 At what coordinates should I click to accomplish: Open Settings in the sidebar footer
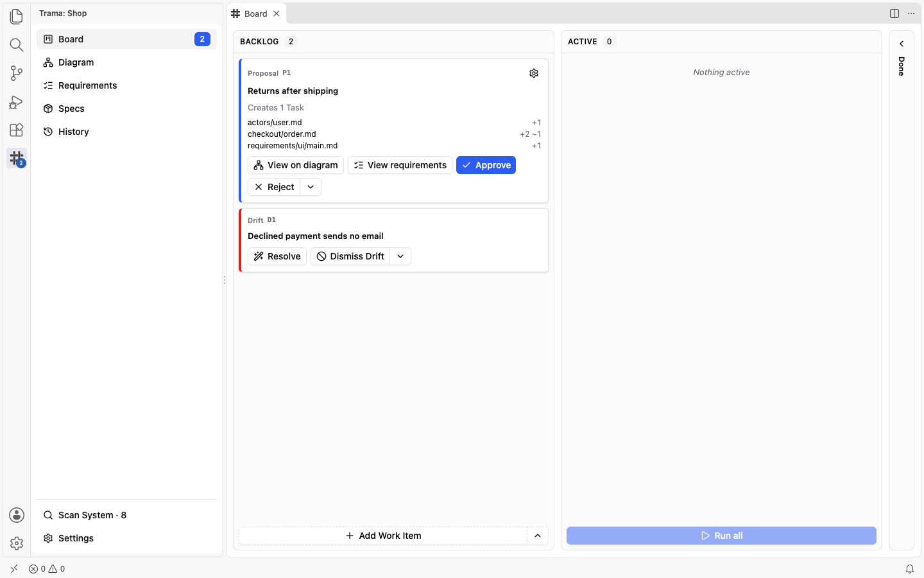127,538
